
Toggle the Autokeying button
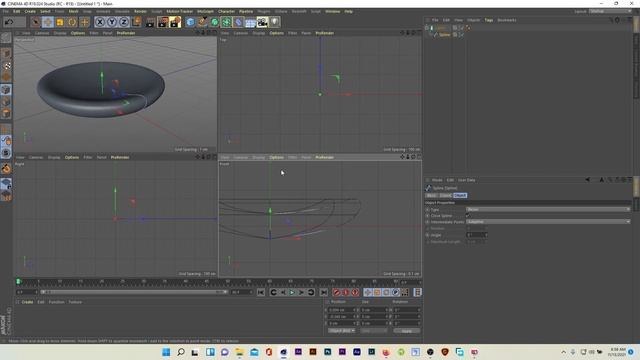346,292
